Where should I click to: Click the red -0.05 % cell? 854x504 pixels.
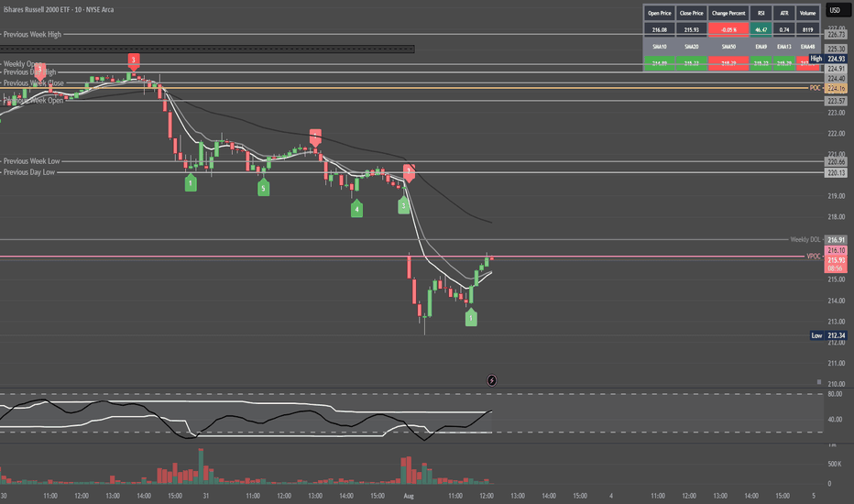tap(728, 30)
